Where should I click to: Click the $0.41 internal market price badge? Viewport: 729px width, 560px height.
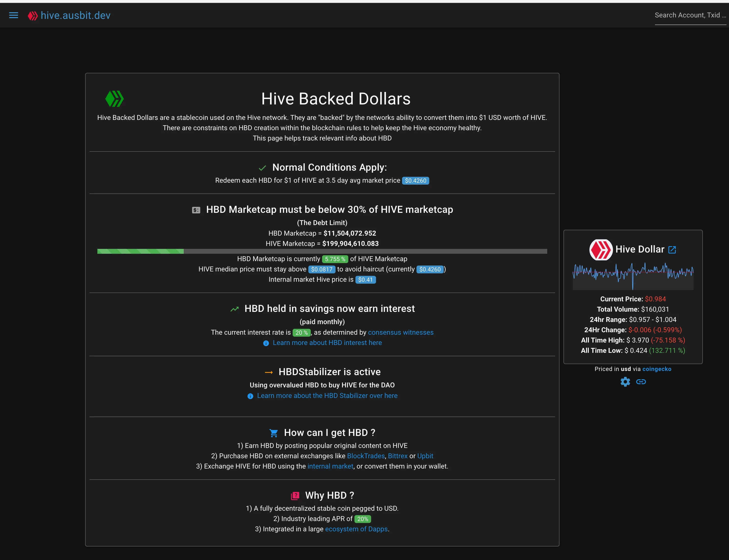coord(365,280)
